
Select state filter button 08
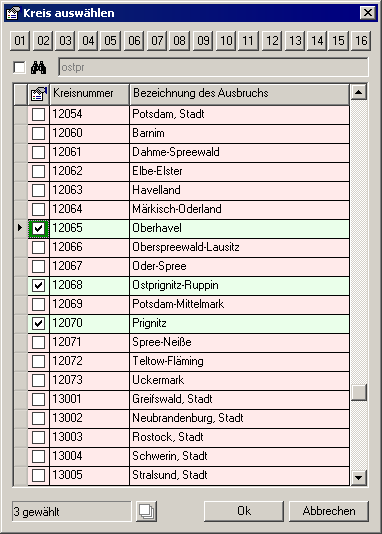(x=179, y=41)
